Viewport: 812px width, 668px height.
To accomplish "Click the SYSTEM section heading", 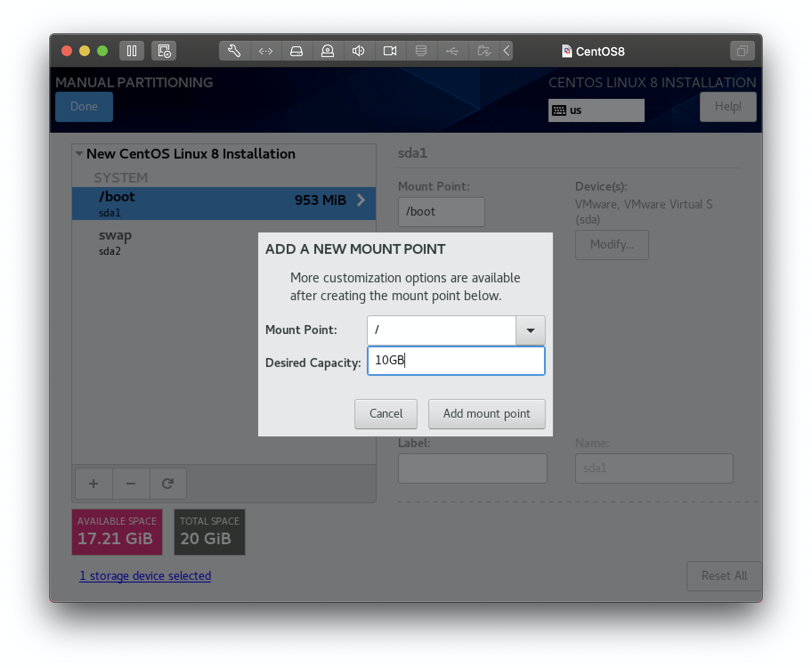I will 121,178.
